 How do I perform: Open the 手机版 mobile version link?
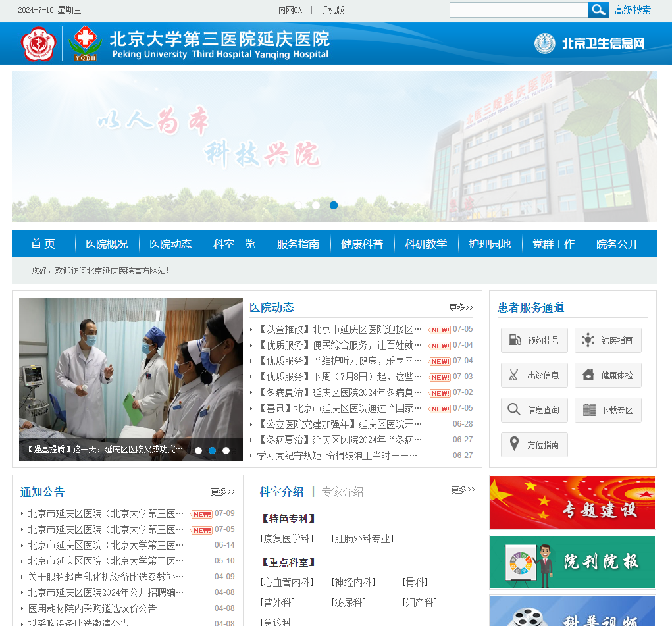(x=332, y=10)
